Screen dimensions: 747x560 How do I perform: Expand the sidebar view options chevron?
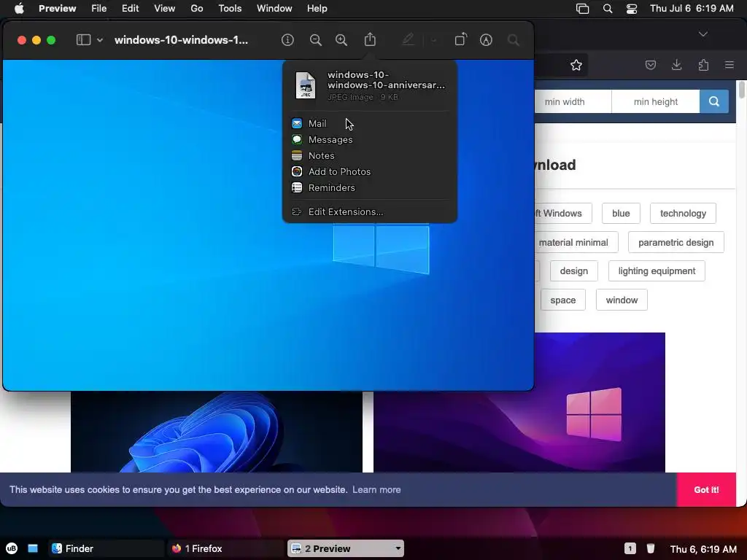coord(99,41)
